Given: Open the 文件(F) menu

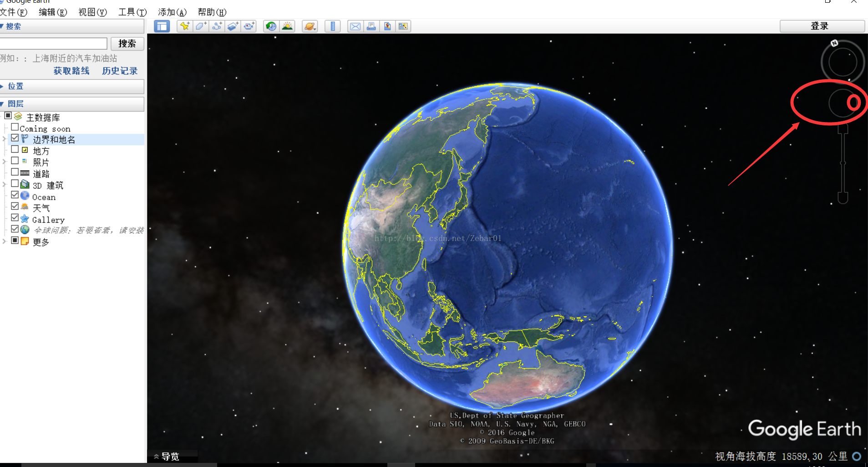Looking at the screenshot, I should [14, 12].
